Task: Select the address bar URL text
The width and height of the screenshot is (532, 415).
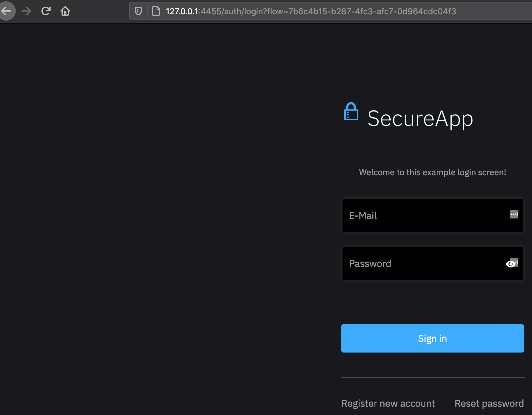Action: pyautogui.click(x=311, y=11)
